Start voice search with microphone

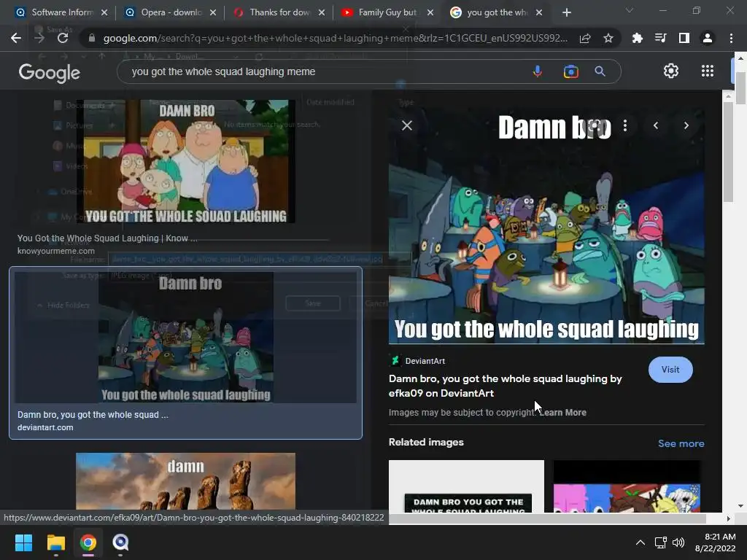pos(538,71)
